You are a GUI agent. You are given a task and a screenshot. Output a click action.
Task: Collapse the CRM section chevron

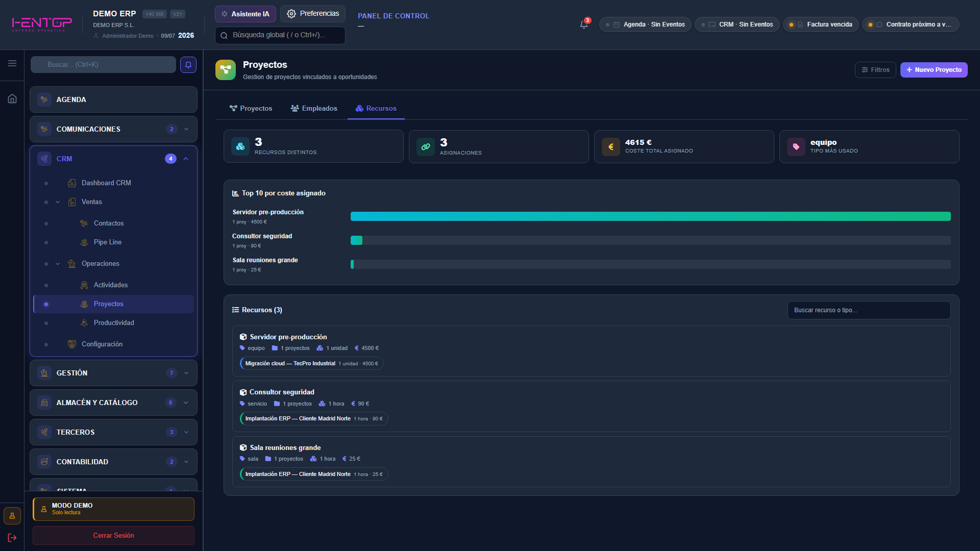point(186,159)
